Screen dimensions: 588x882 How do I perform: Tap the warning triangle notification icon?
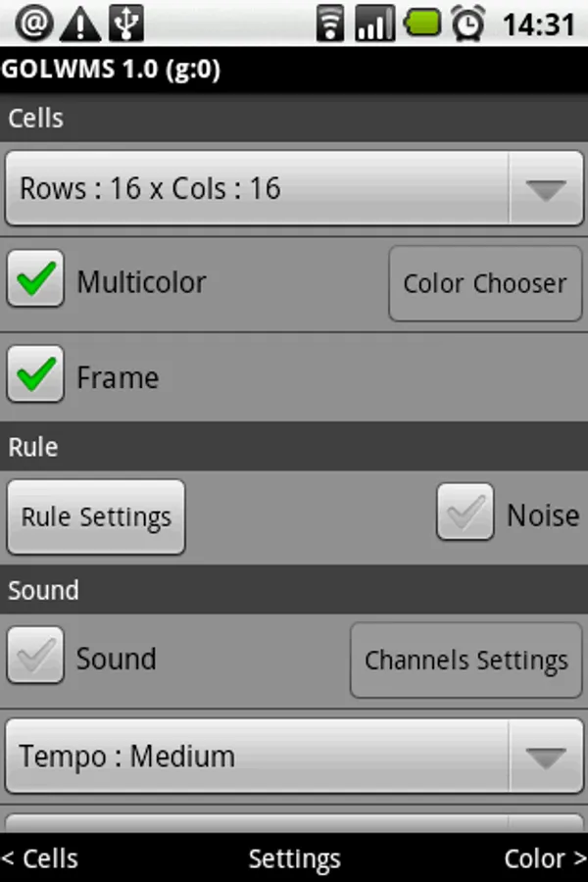coord(80,24)
